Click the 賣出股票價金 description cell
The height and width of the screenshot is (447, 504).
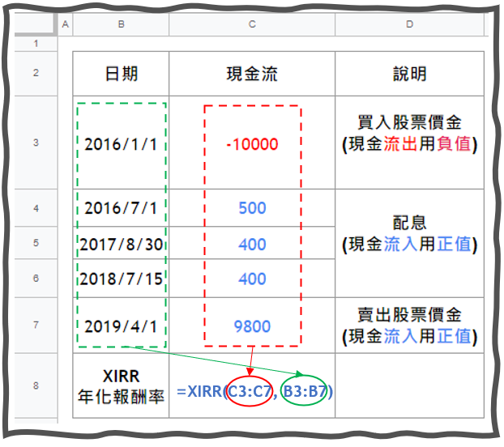[x=409, y=326]
